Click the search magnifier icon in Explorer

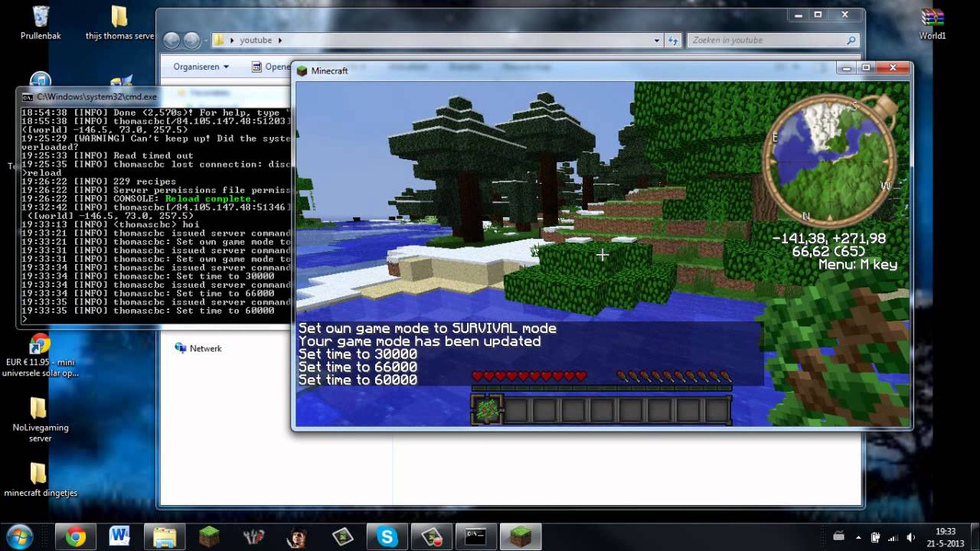(851, 41)
